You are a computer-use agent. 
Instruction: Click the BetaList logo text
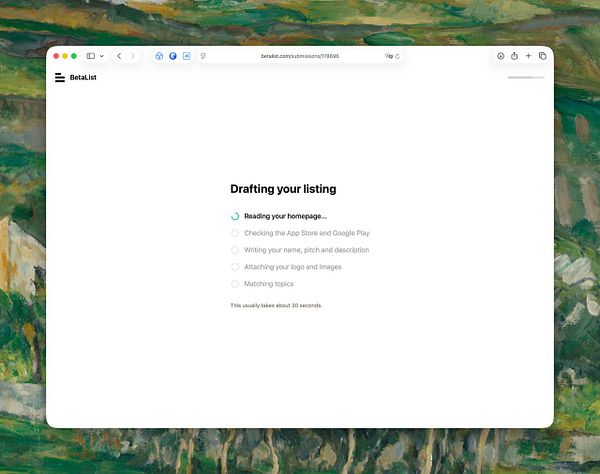(83, 78)
